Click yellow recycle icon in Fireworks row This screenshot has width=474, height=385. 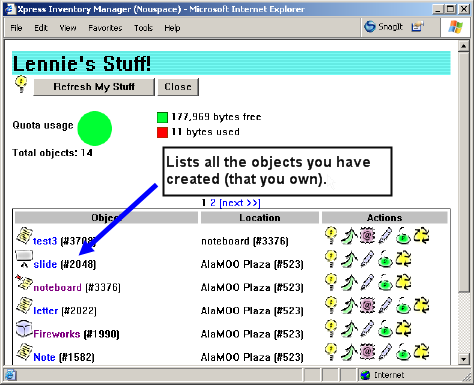(403, 329)
